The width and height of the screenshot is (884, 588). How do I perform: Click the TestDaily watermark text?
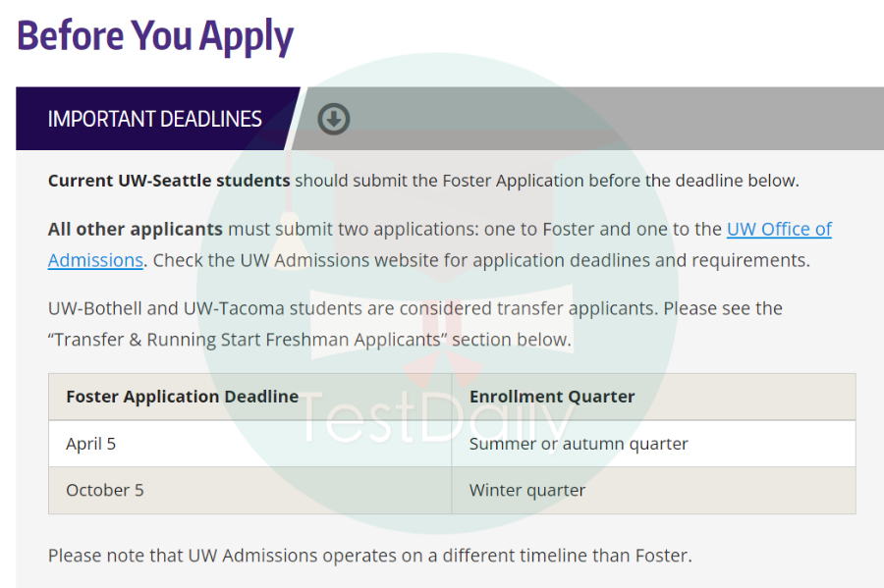(x=437, y=419)
